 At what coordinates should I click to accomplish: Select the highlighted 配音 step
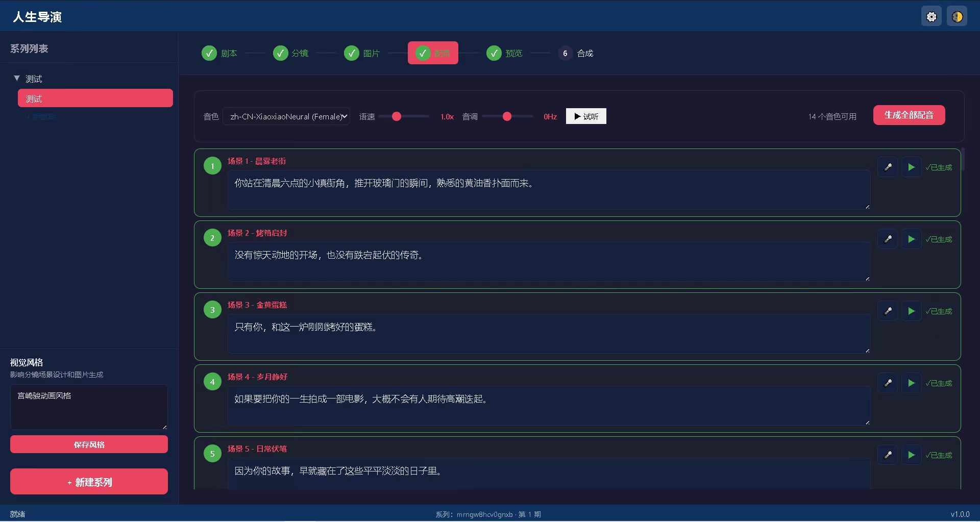433,53
